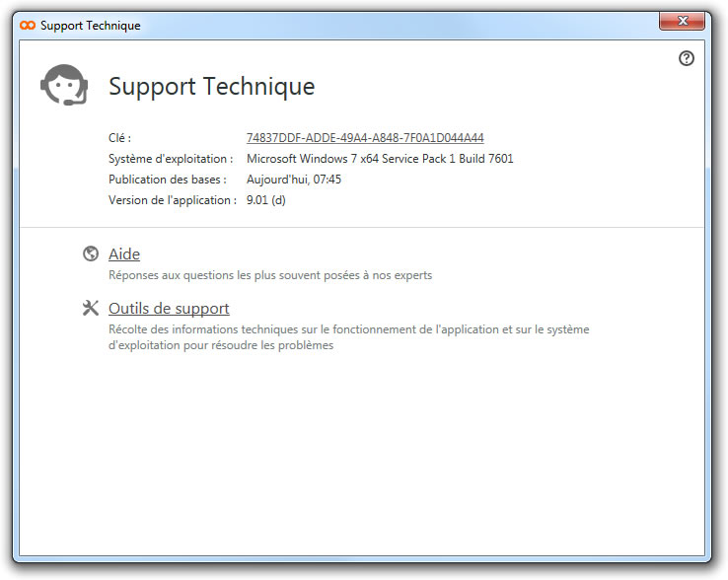The image size is (728, 580).
Task: Open the Aide link
Action: [x=124, y=254]
